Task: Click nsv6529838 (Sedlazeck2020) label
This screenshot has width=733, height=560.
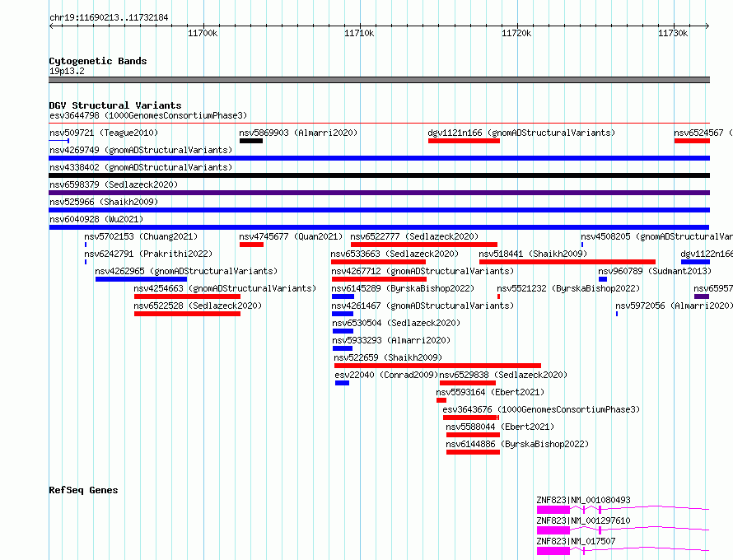Action: pyautogui.click(x=503, y=375)
